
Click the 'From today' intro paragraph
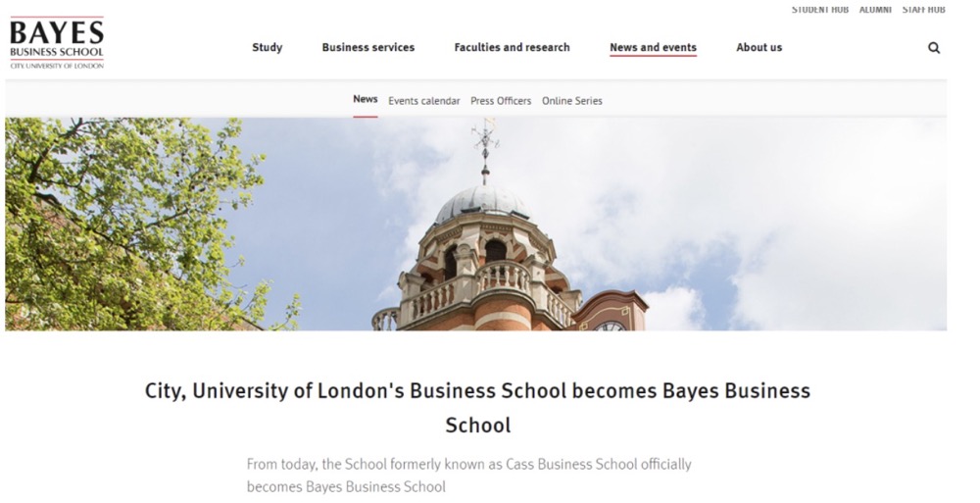(468, 476)
